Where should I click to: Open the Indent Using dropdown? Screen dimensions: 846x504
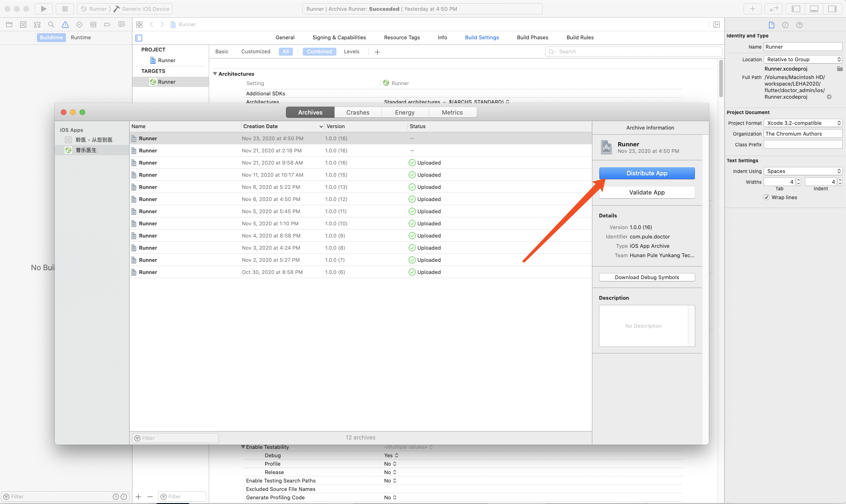[x=803, y=171]
